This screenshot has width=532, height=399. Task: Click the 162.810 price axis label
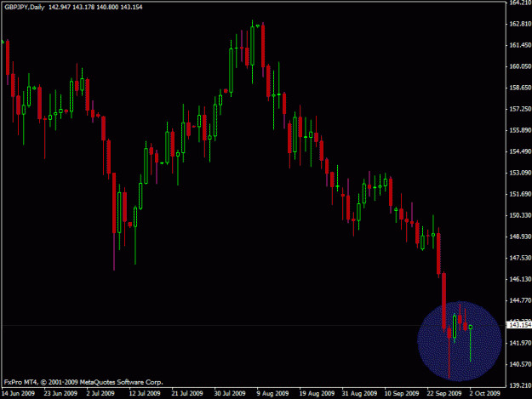click(520, 24)
